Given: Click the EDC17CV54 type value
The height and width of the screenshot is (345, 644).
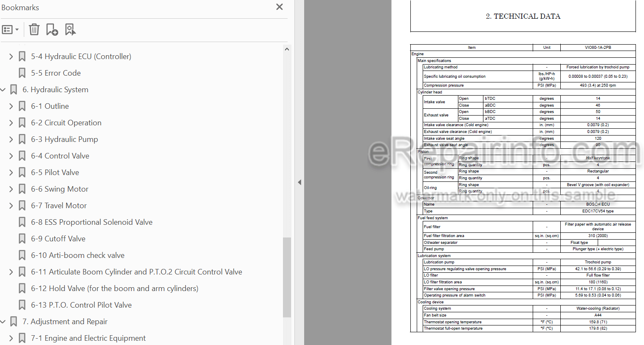Looking at the screenshot, I should pos(598,211).
